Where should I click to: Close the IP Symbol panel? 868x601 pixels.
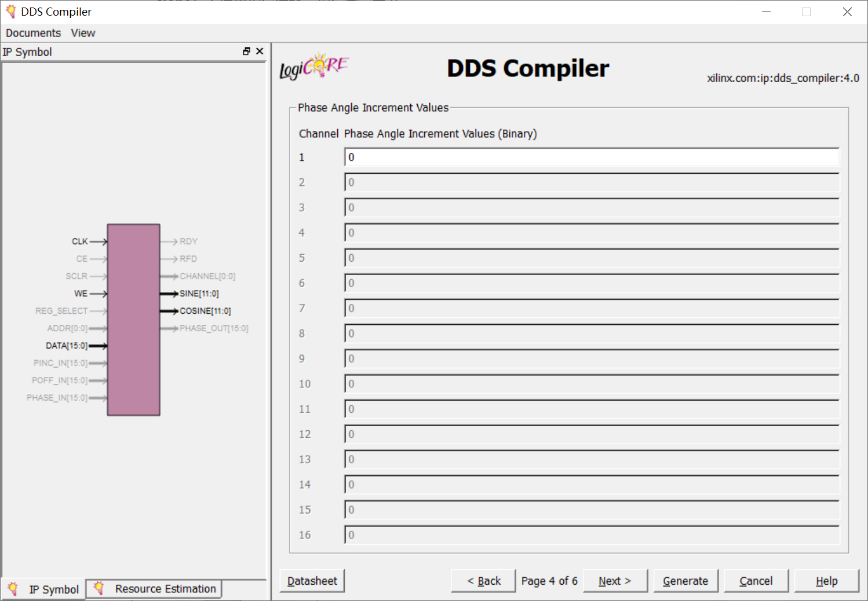[260, 52]
